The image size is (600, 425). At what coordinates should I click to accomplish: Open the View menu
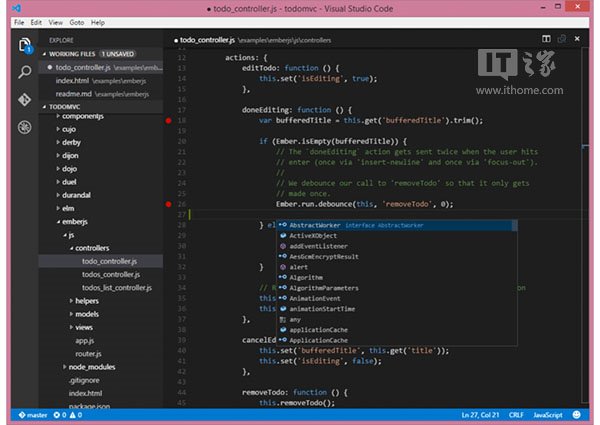[55, 23]
